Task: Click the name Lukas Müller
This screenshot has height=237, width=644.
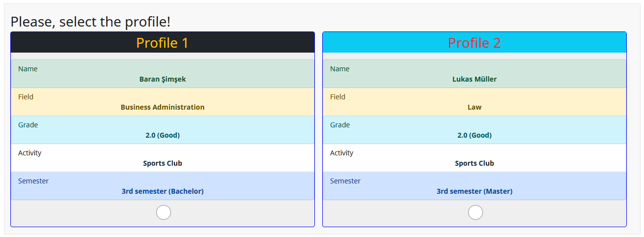Action: click(x=475, y=79)
